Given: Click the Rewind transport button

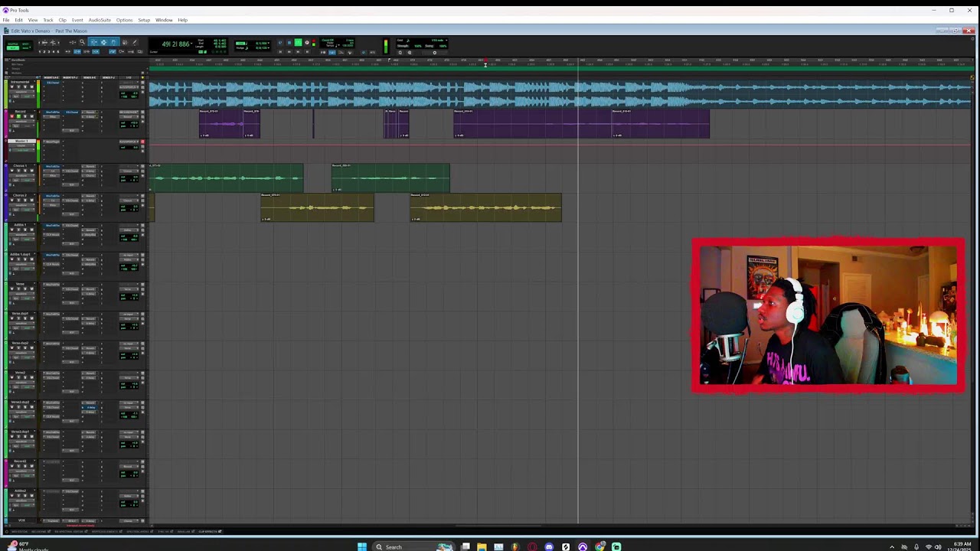Looking at the screenshot, I should coord(289,51).
